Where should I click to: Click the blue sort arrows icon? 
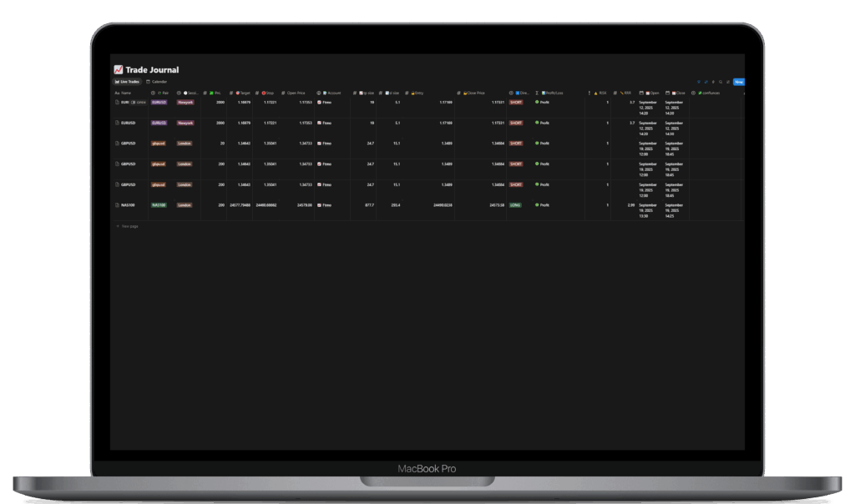[706, 82]
